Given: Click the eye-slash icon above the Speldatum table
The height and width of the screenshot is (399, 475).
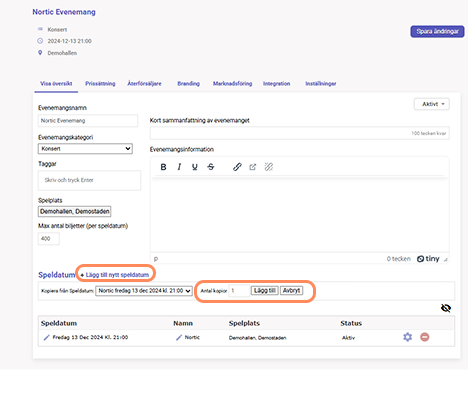Looking at the screenshot, I should coord(446,308).
